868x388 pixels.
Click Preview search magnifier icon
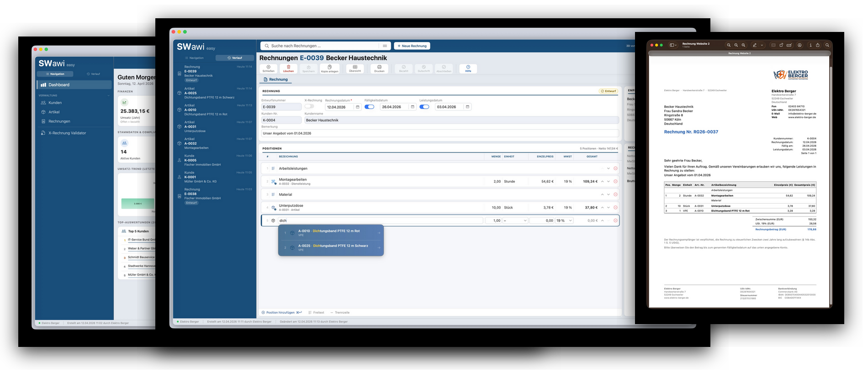(x=827, y=45)
